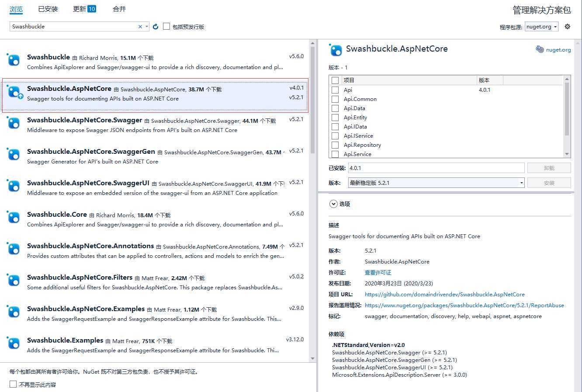The image size is (582, 392).
Task: Select the Swashbuckle.AspNetCore.Swagger package row
Action: click(x=156, y=125)
